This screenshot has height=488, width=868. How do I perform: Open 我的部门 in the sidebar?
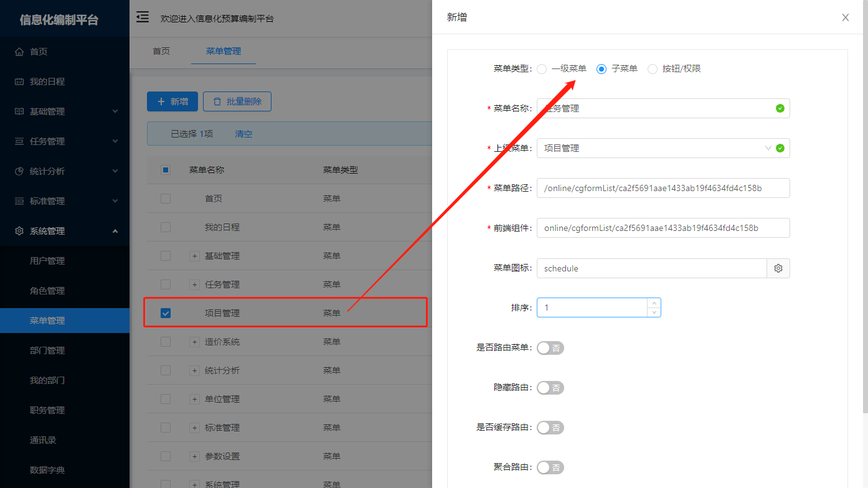coord(65,380)
